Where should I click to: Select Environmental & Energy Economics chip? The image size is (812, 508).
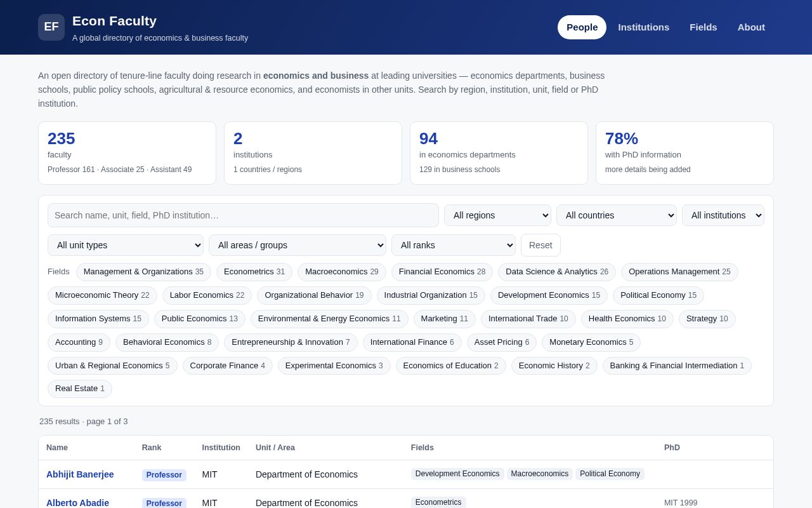pos(329,319)
